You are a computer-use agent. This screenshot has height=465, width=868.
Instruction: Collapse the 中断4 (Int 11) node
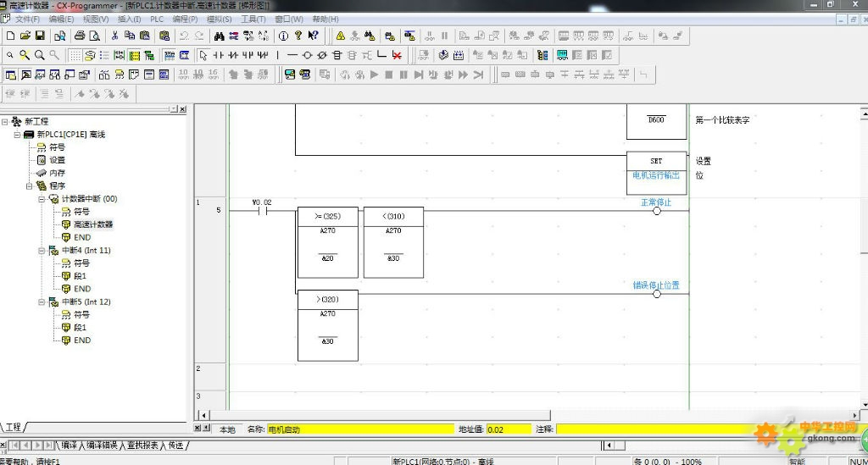point(42,250)
